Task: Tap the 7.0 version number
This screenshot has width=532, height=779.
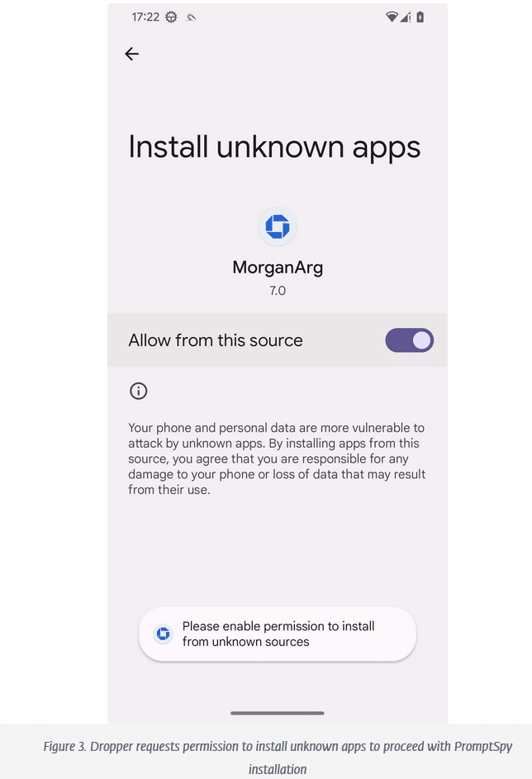Action: [x=278, y=291]
